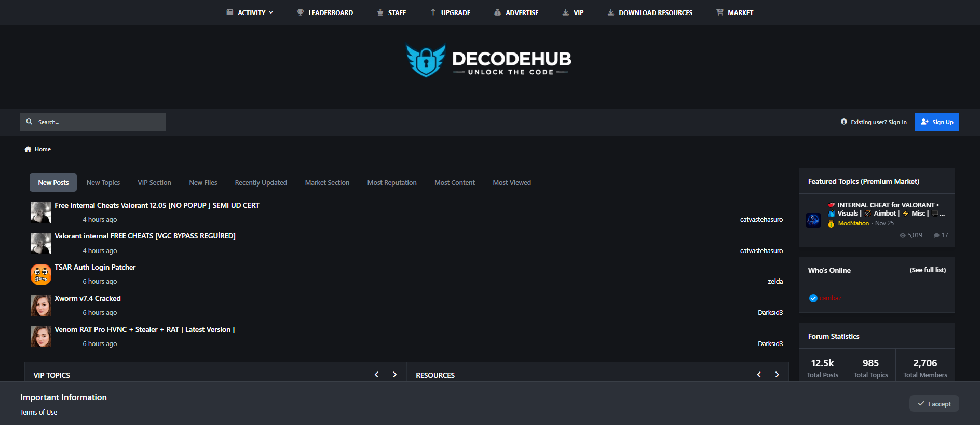This screenshot has width=980, height=425.
Task: Click the search magnifier icon
Action: [x=30, y=122]
